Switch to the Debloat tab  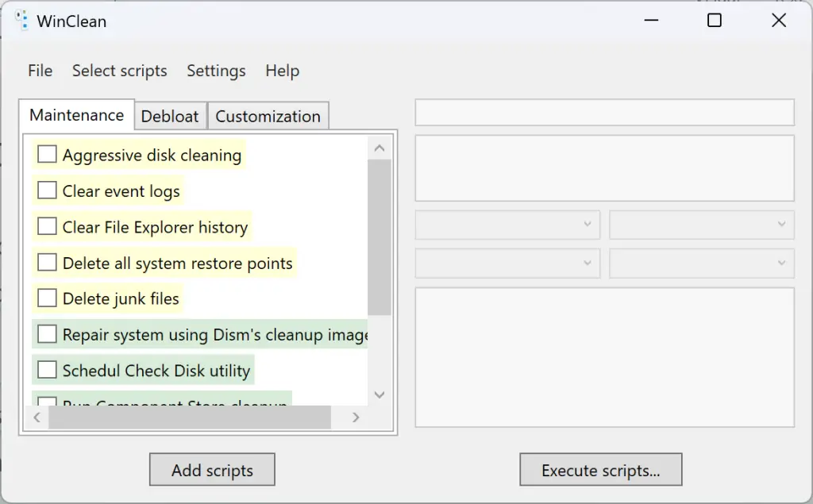click(170, 116)
